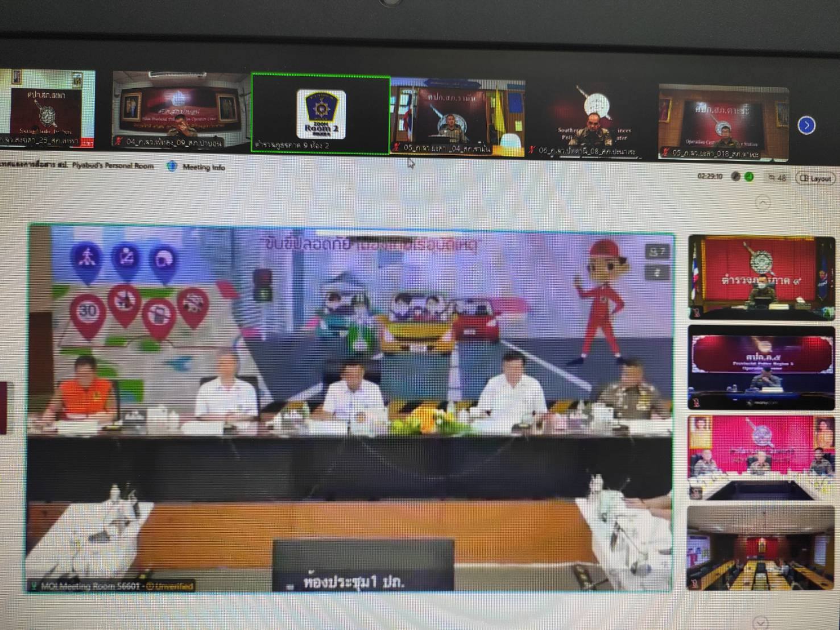
Task: Select the red-backdrop police region 9 side thumbnail
Action: coord(760,277)
